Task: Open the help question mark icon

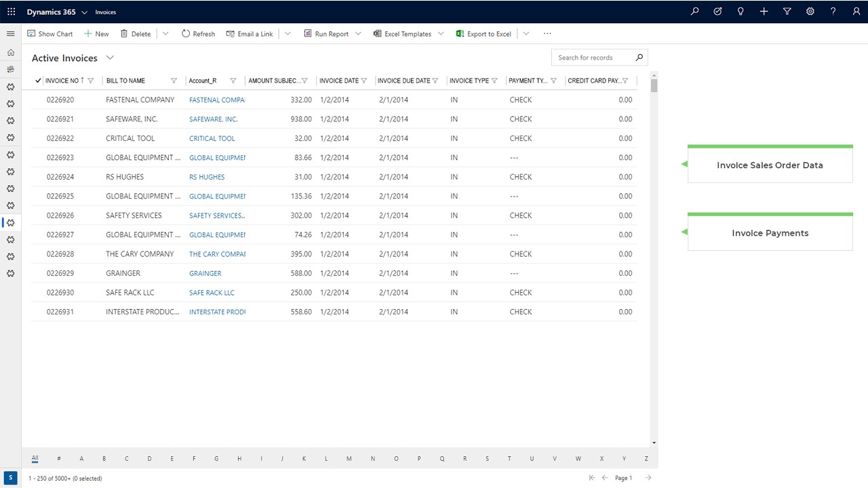Action: 833,12
